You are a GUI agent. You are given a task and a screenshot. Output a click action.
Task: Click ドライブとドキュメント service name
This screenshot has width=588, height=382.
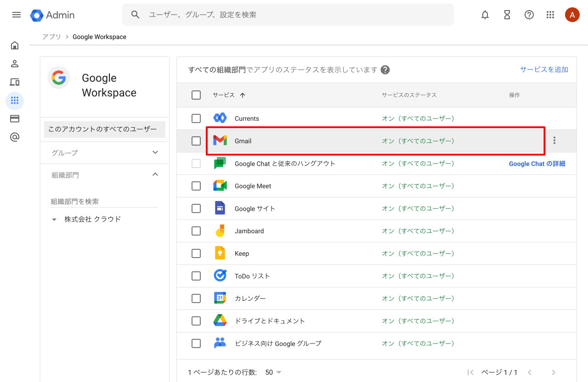[x=270, y=321]
